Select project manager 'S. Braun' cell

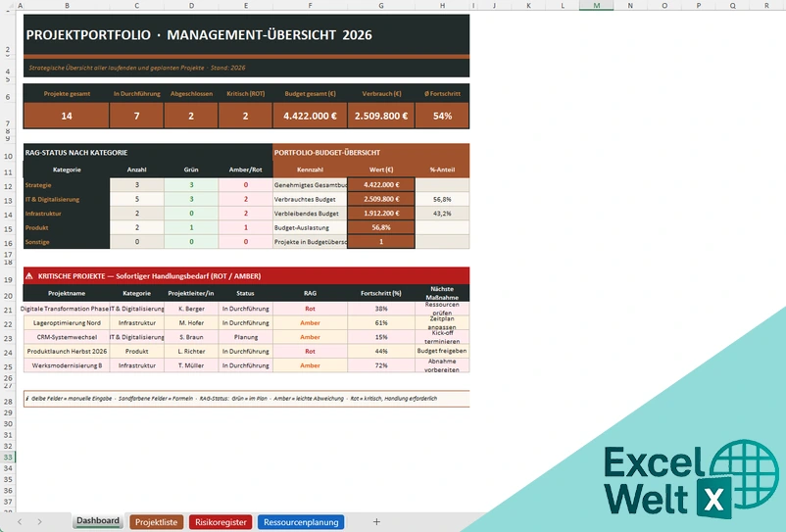pos(191,337)
